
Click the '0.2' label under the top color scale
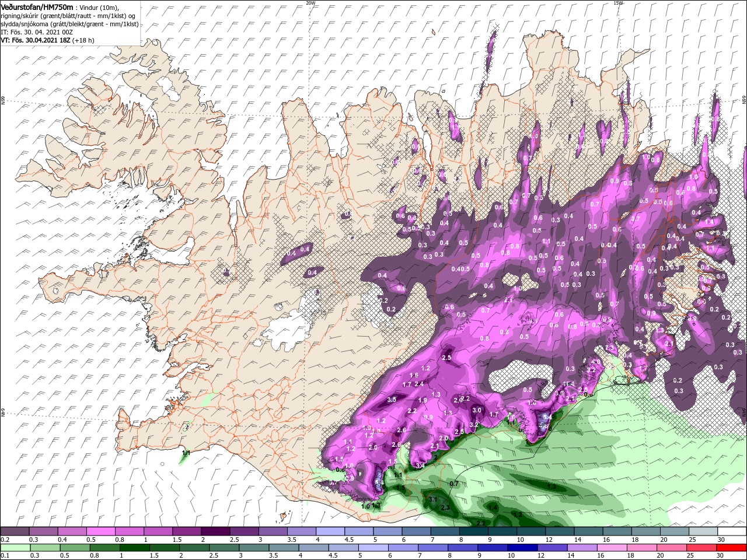pyautogui.click(x=5, y=540)
